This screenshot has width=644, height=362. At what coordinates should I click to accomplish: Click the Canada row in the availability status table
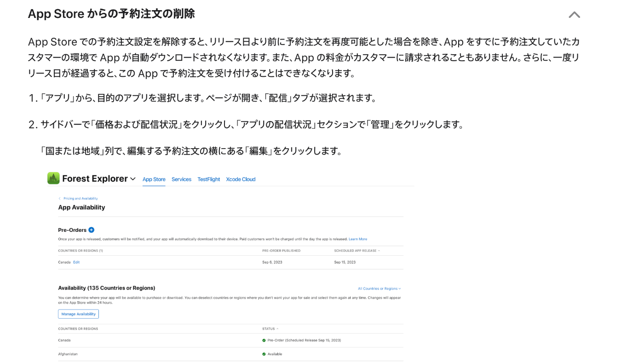(x=230, y=340)
